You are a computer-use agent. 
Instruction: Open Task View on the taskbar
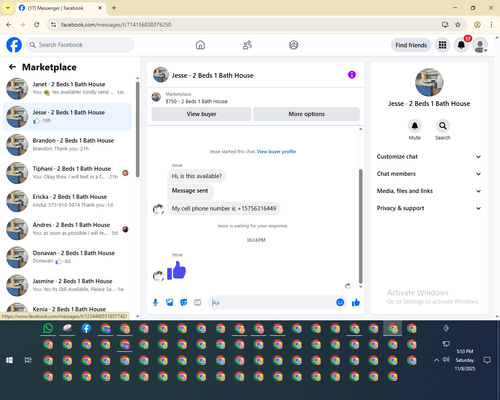[x=28, y=360]
